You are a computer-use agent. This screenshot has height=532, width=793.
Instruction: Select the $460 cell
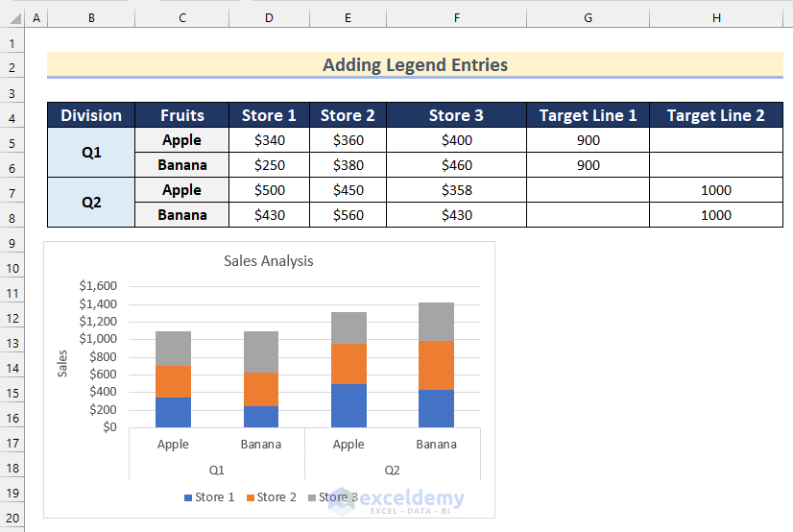[457, 165]
